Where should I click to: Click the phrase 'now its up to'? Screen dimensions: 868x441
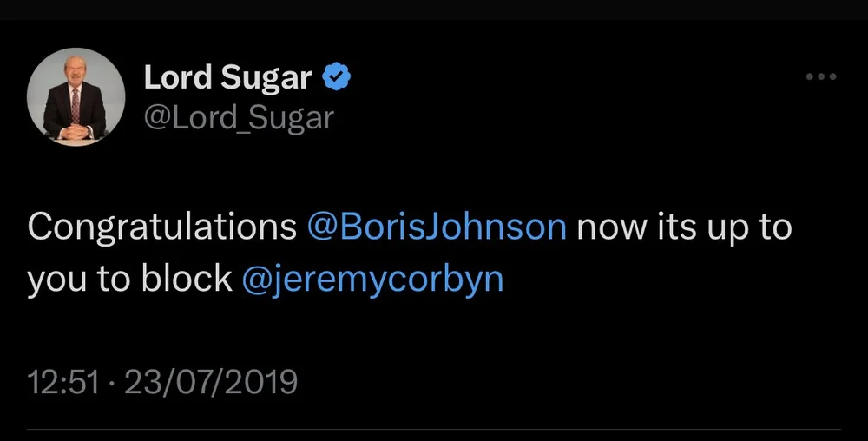click(684, 227)
